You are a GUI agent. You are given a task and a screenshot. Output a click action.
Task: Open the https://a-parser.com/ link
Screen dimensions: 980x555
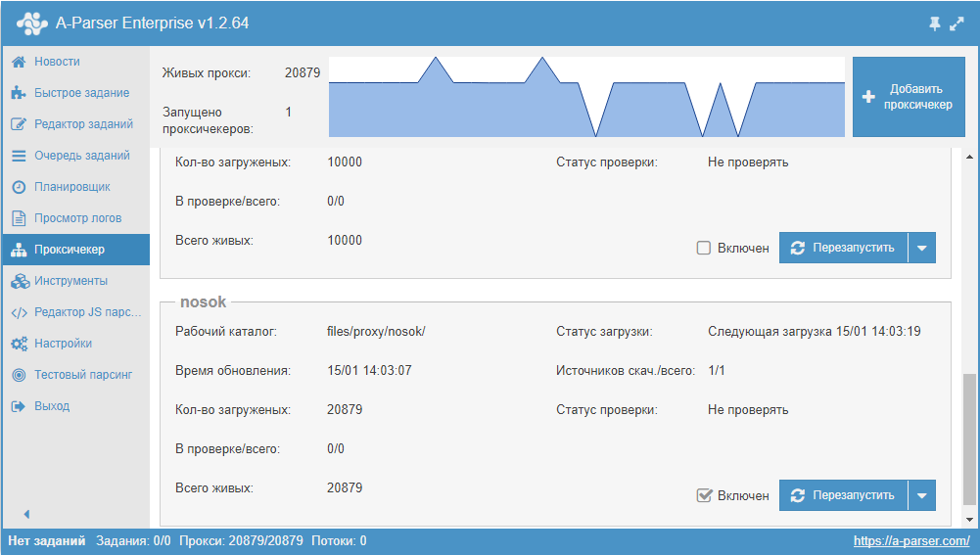(911, 540)
